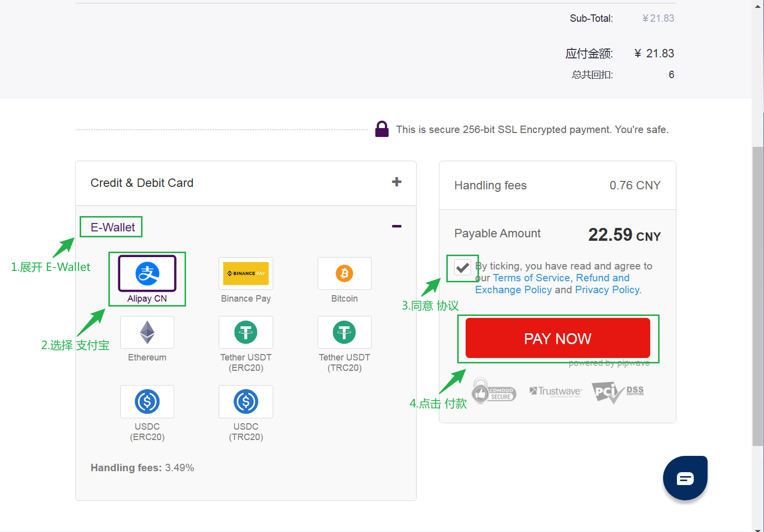Click the page vertical scrollbar thumb
Image resolution: width=764 pixels, height=532 pixels.
(x=758, y=297)
